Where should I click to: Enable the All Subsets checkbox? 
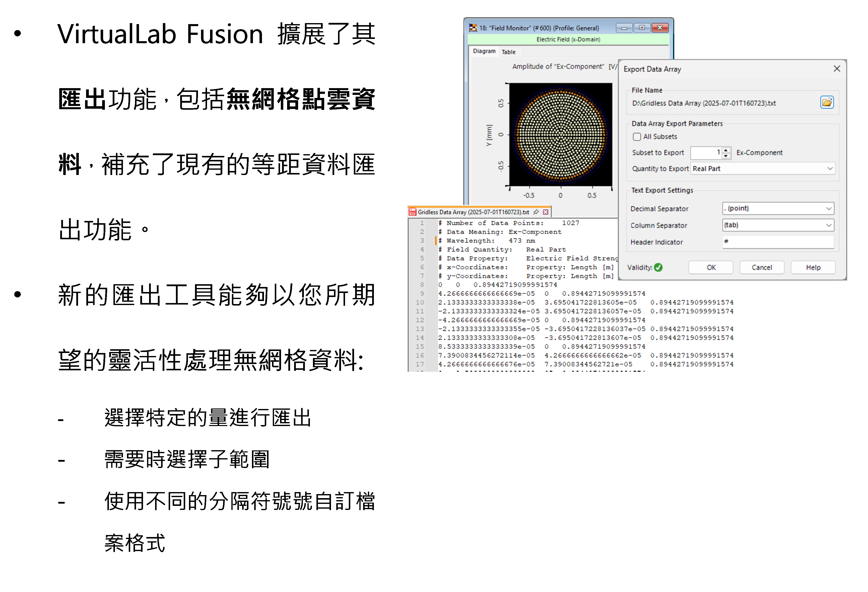pyautogui.click(x=637, y=137)
